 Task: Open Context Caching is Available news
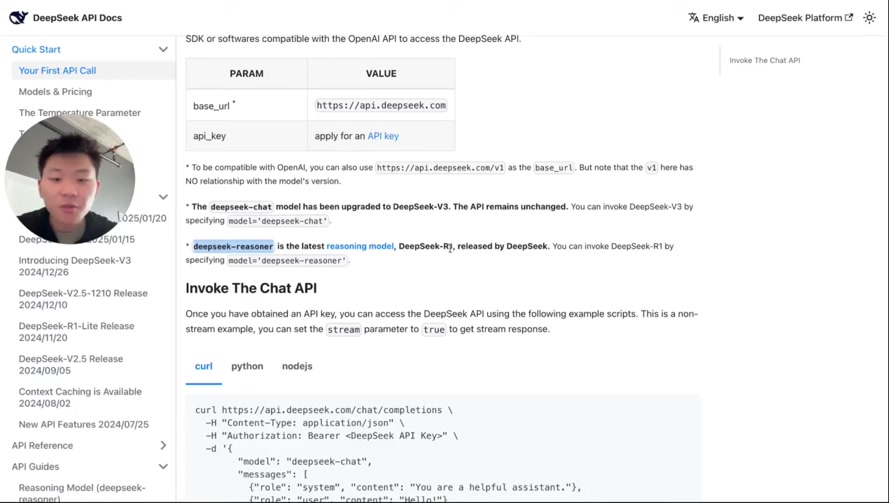pos(80,398)
